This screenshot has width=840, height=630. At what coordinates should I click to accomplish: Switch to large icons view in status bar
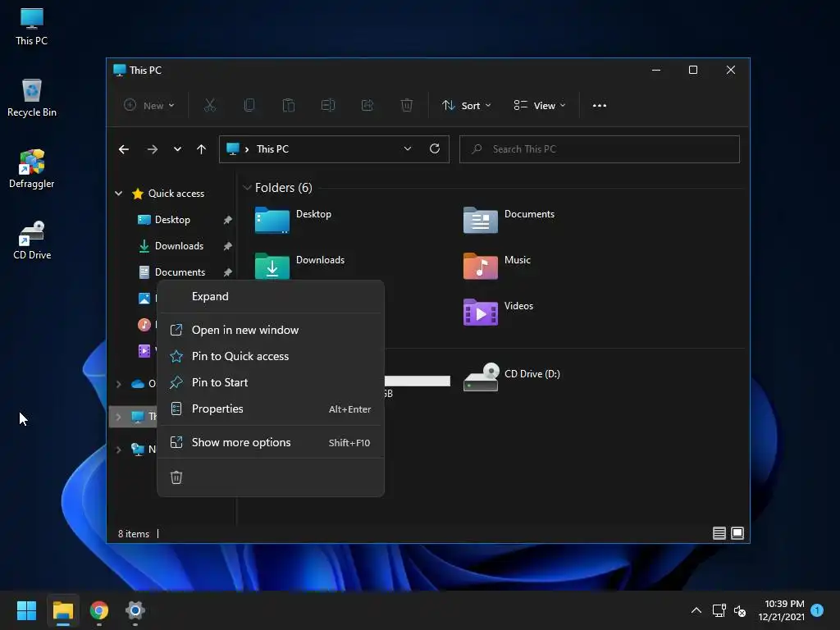click(x=737, y=533)
